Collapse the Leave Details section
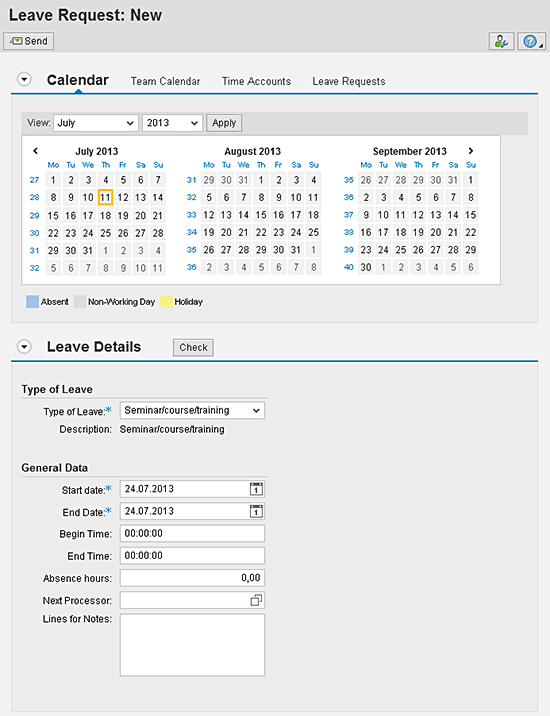 [24, 347]
